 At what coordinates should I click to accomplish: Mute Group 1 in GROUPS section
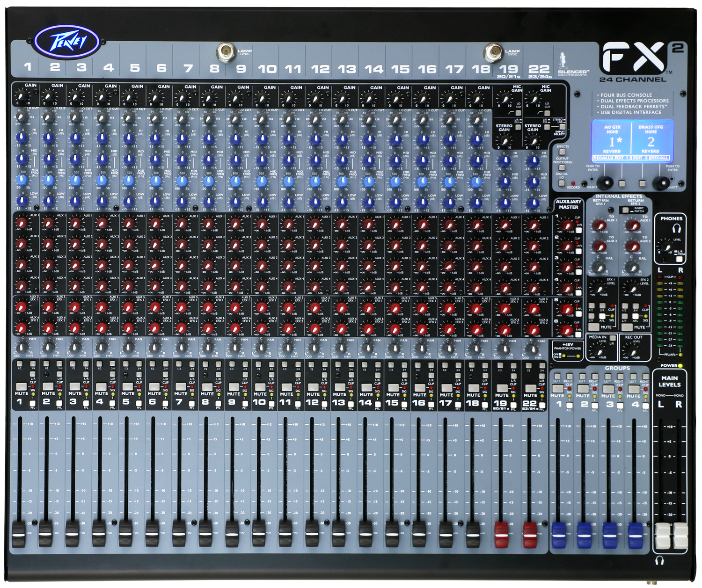(x=557, y=389)
